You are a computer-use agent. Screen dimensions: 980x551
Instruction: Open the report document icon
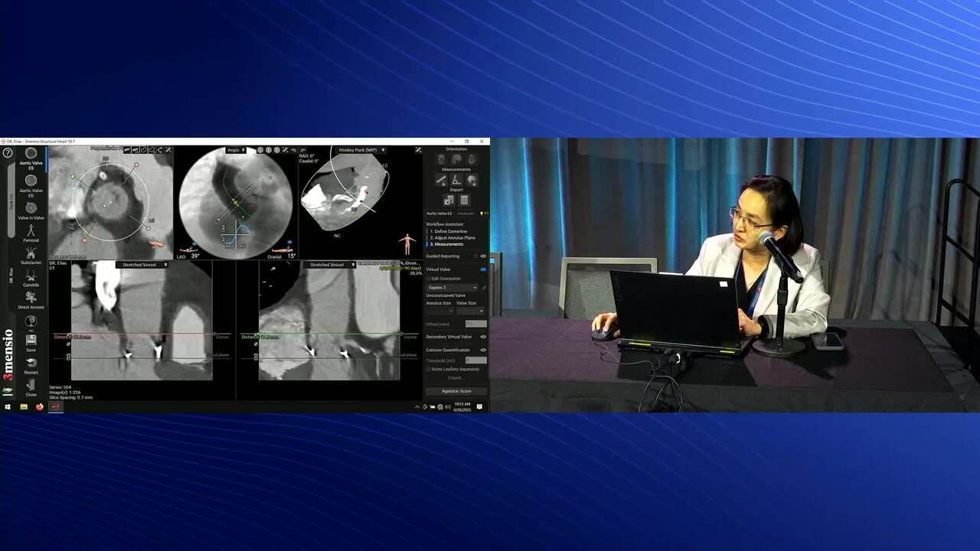(465, 201)
